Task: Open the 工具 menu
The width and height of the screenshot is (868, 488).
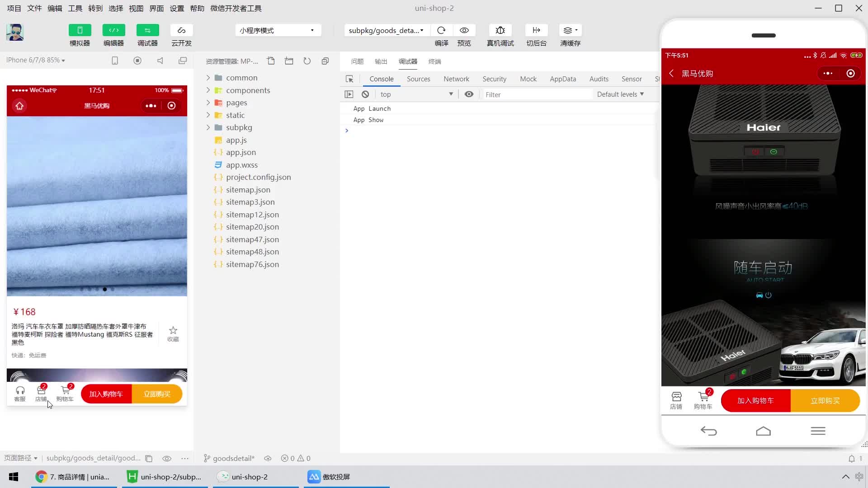Action: tap(75, 8)
